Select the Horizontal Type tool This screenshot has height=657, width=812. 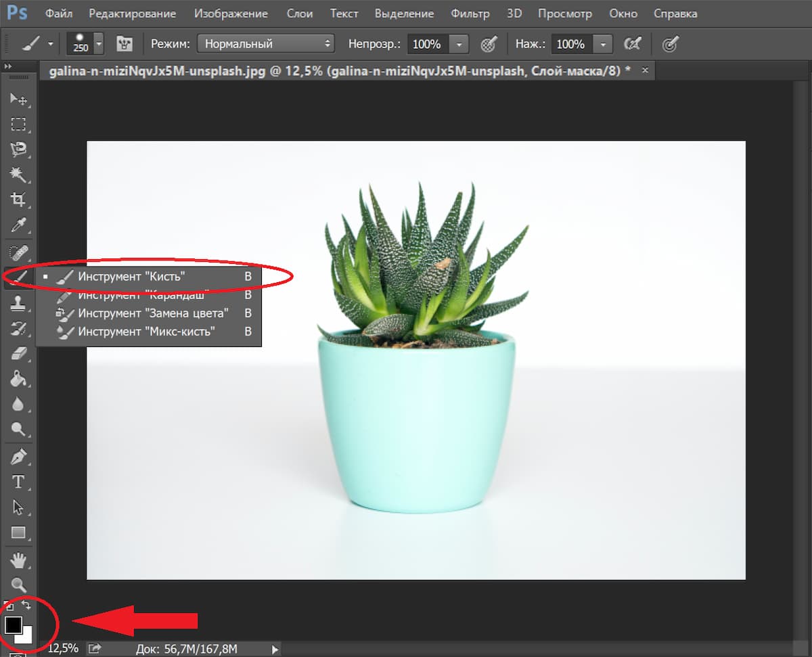click(18, 482)
